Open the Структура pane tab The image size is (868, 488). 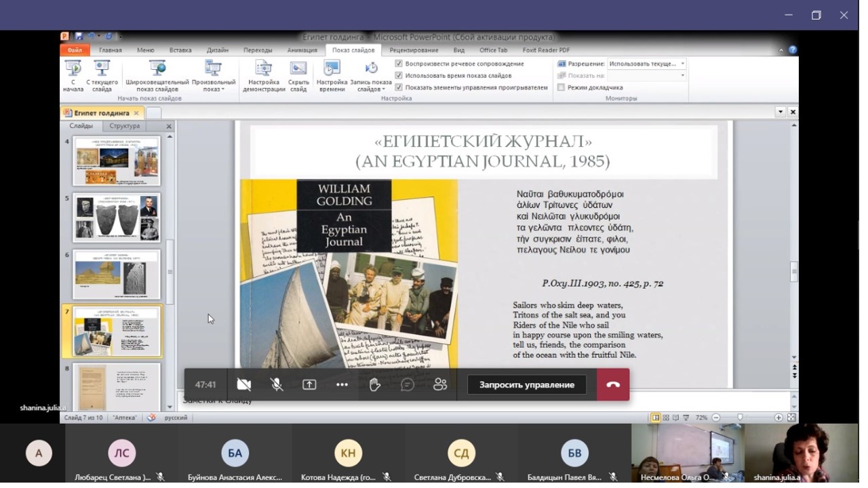pos(125,126)
